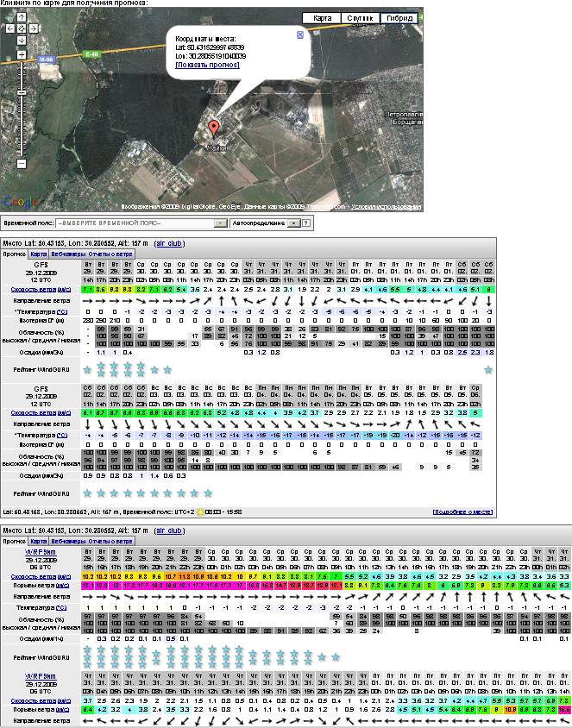Pan the map left with arrow button
The height and width of the screenshot is (728, 572).
click(x=9, y=28)
